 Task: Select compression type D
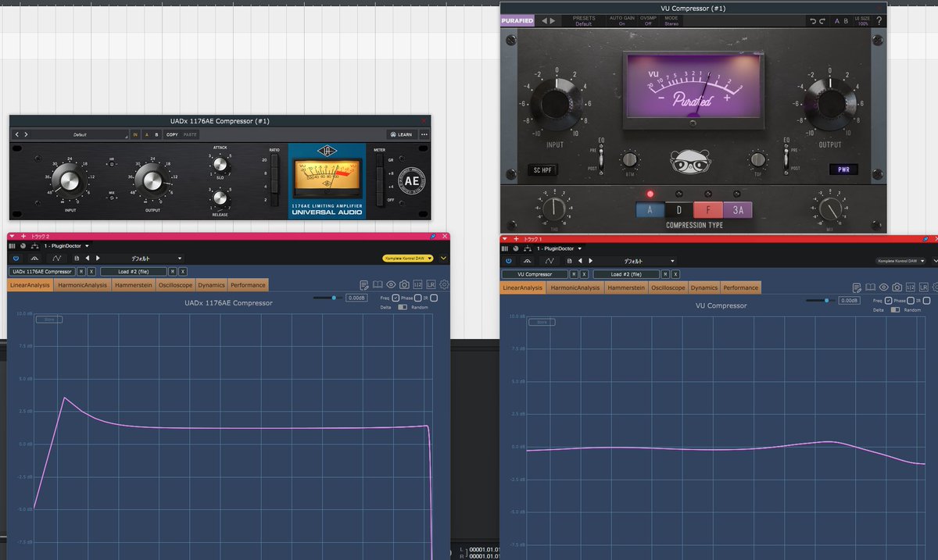pyautogui.click(x=678, y=210)
